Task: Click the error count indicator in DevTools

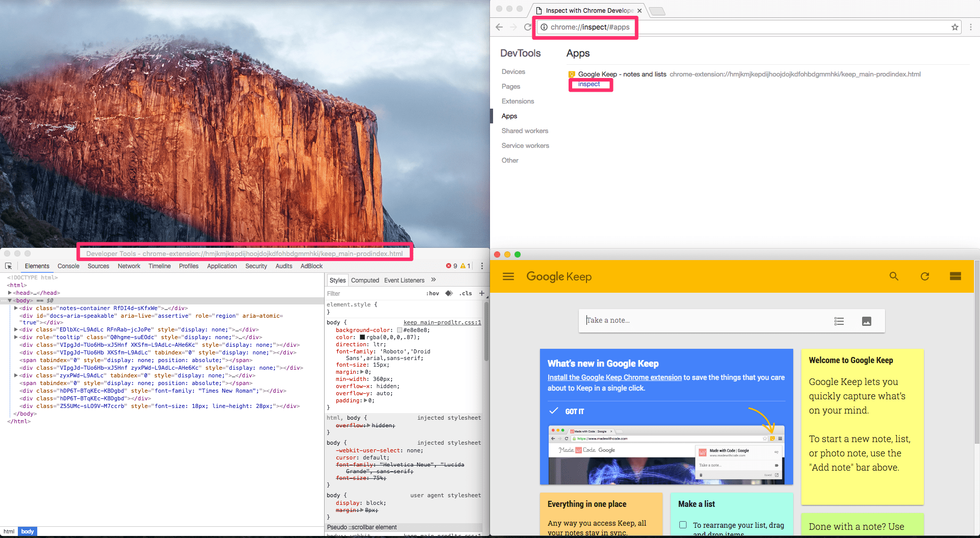Action: [451, 266]
